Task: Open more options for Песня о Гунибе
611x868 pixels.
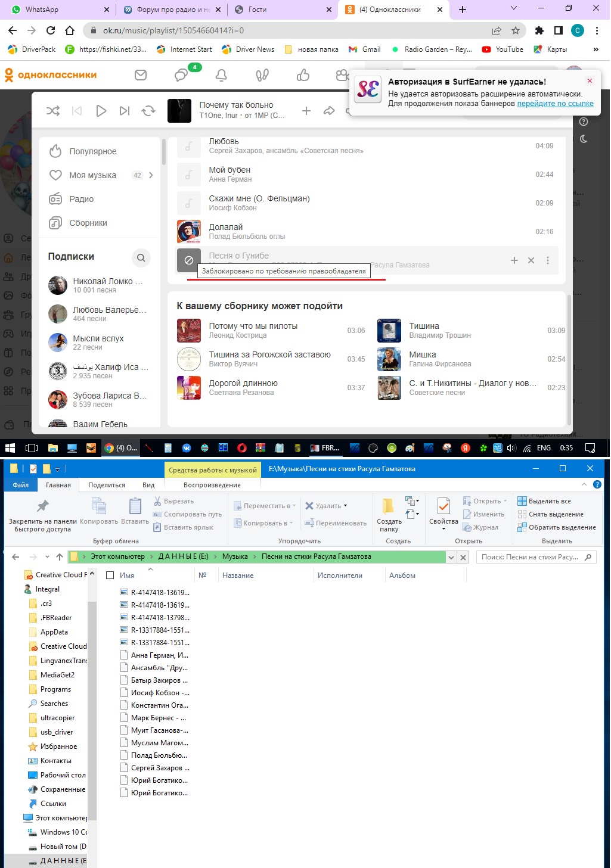Action: point(548,260)
